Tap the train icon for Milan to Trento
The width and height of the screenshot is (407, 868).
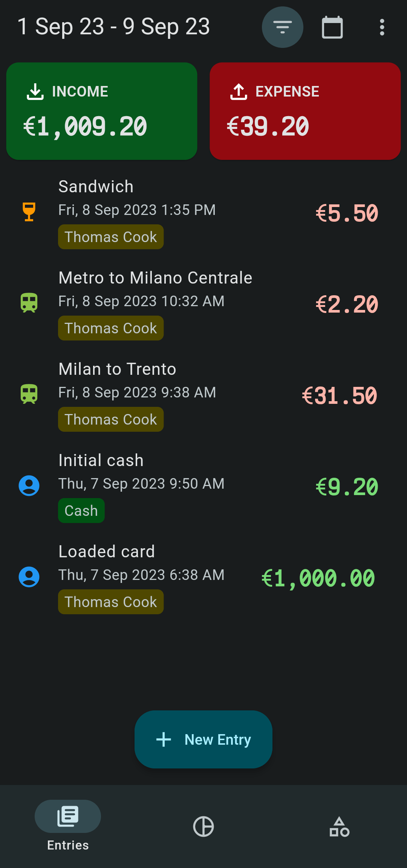[29, 394]
